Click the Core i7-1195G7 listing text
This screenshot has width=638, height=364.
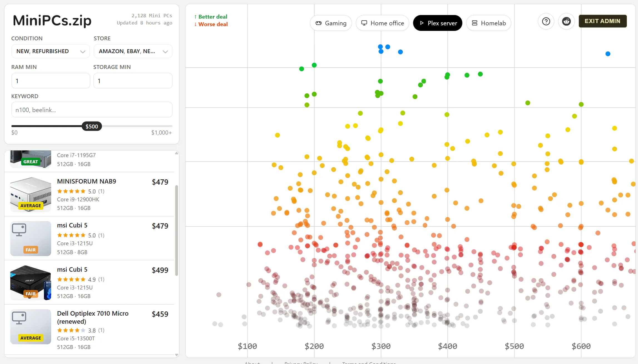(x=76, y=155)
